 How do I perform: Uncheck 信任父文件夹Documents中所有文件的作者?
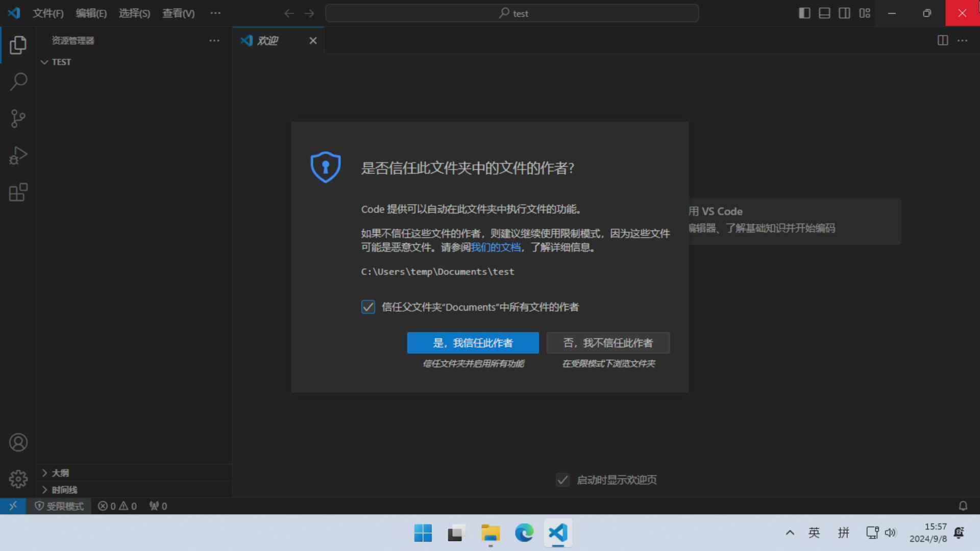tap(368, 307)
